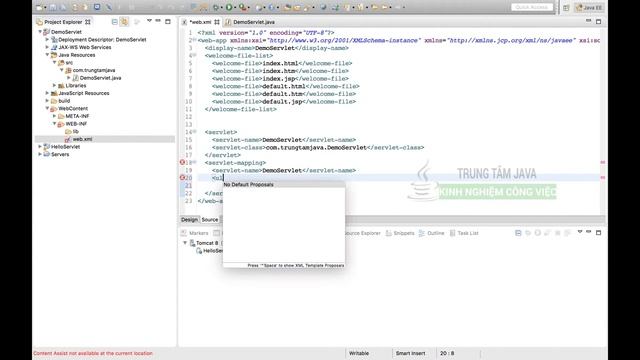The image size is (640, 360).
Task: Expand the Libraries node
Action: 55,85
